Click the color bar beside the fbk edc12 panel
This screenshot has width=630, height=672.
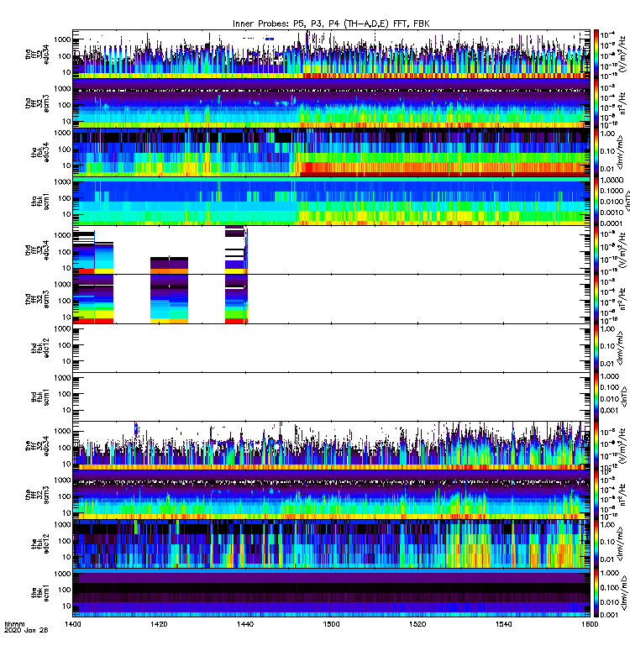(x=596, y=543)
